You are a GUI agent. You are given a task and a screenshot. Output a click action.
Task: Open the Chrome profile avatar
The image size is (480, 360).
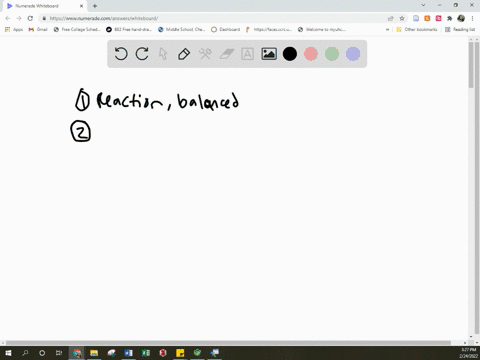pyautogui.click(x=461, y=18)
